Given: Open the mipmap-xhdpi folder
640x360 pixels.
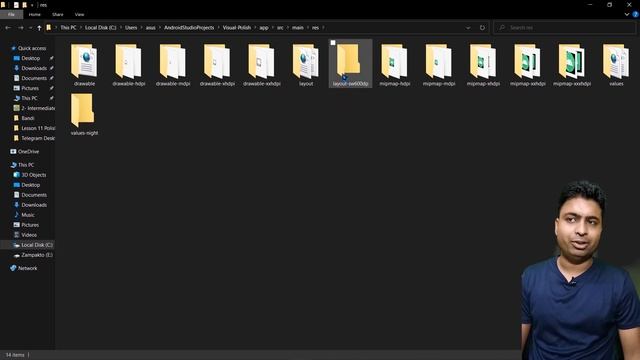Looking at the screenshot, I should pyautogui.click(x=483, y=65).
